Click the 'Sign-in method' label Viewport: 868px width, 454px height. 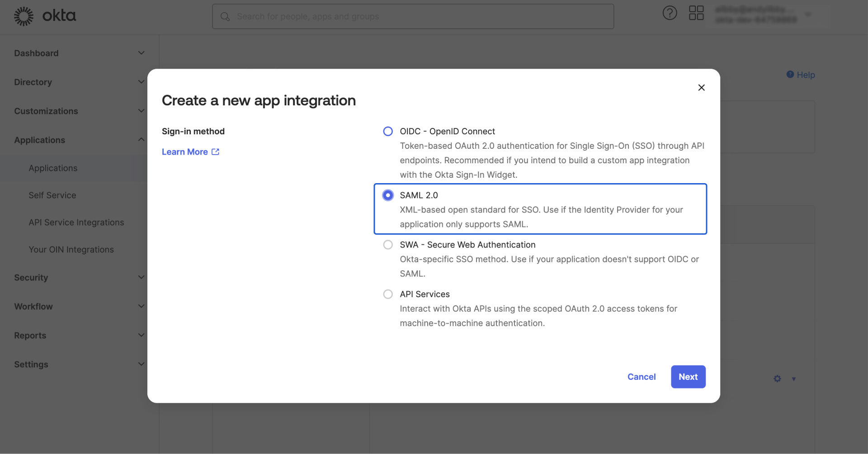[193, 131]
